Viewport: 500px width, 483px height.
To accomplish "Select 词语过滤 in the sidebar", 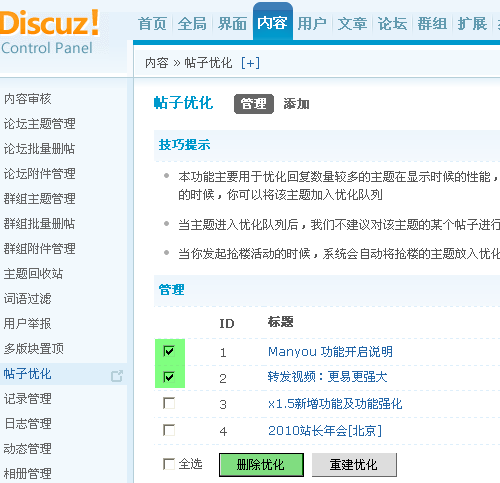I will (27, 299).
